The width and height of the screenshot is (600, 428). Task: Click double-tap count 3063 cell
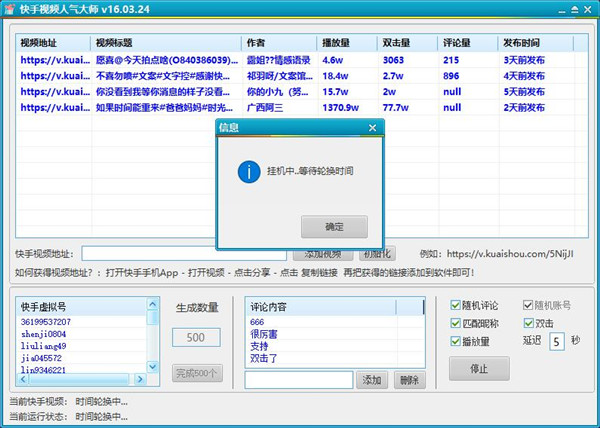[393, 60]
